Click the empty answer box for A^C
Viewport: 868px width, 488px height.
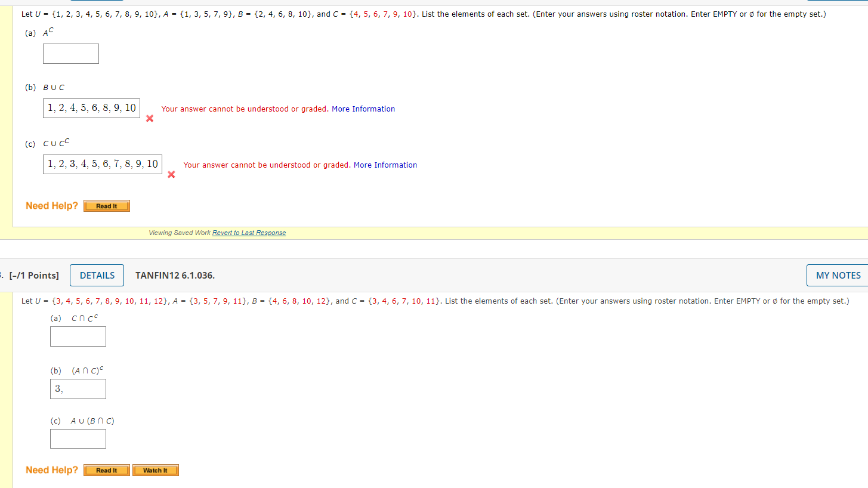pos(70,53)
